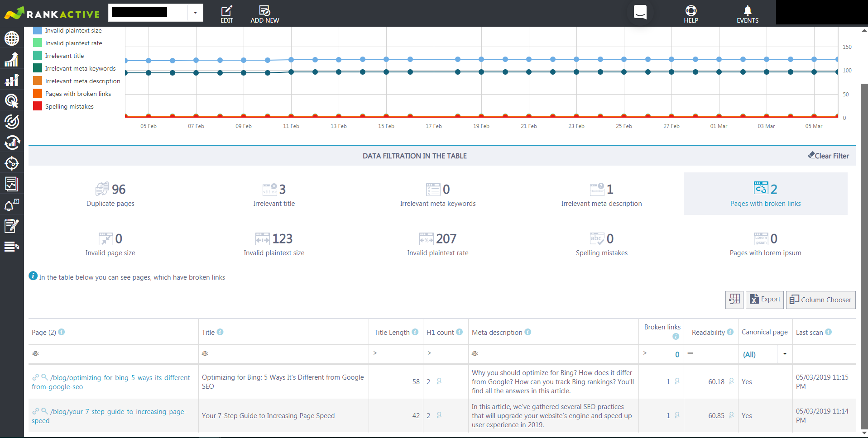868x438 pixels.
Task: Open the circular arrow chart icon in the sidebar
Action: (x=12, y=142)
